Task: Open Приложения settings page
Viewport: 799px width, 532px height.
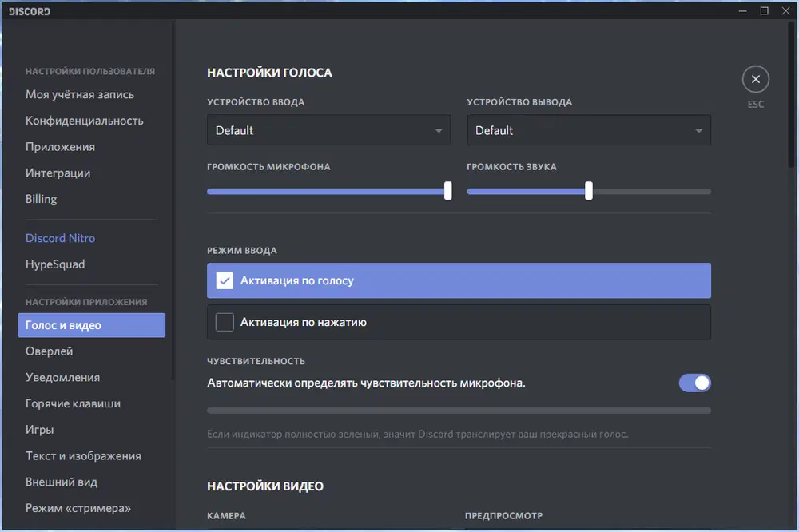Action: 60,147
